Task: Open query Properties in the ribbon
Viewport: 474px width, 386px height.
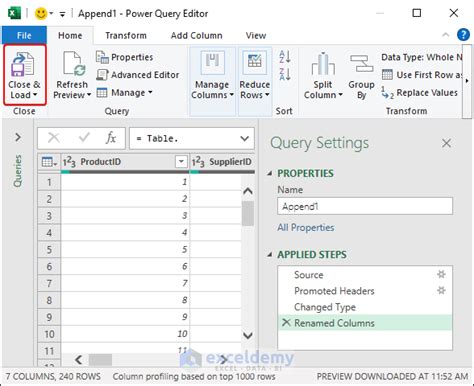Action: tap(124, 57)
